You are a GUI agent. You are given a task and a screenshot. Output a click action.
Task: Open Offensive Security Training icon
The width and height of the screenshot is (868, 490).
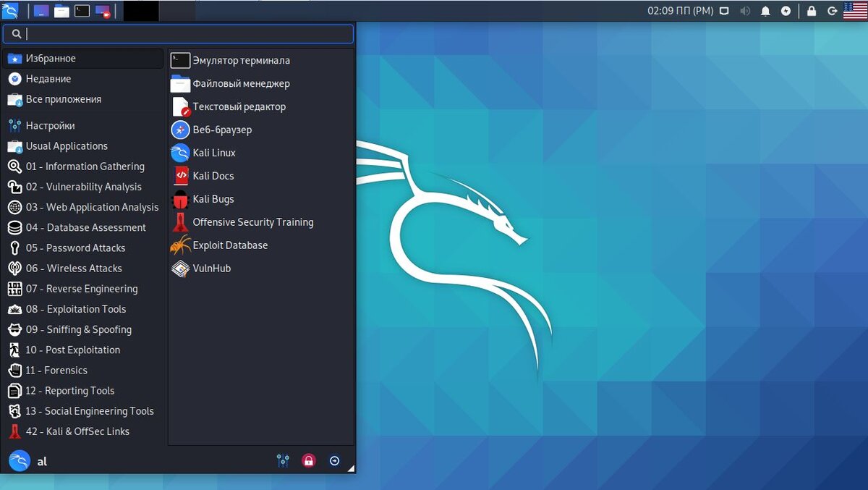180,222
